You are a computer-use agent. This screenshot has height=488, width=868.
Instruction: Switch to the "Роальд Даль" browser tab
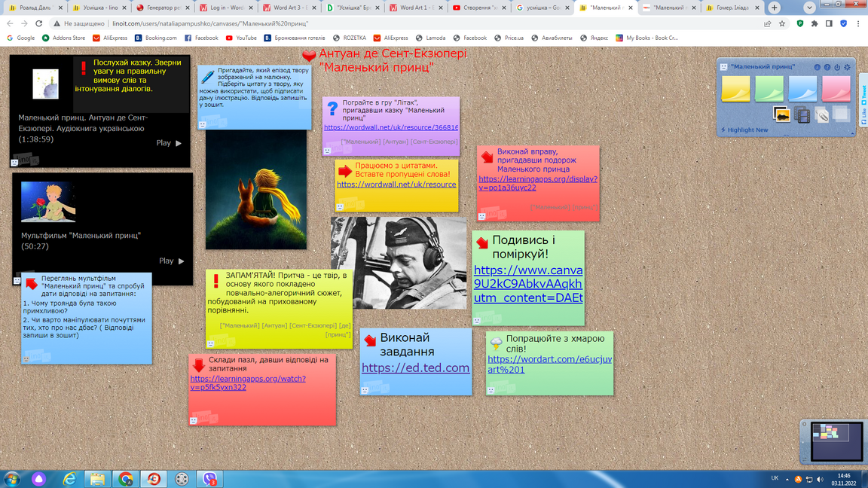[x=35, y=8]
